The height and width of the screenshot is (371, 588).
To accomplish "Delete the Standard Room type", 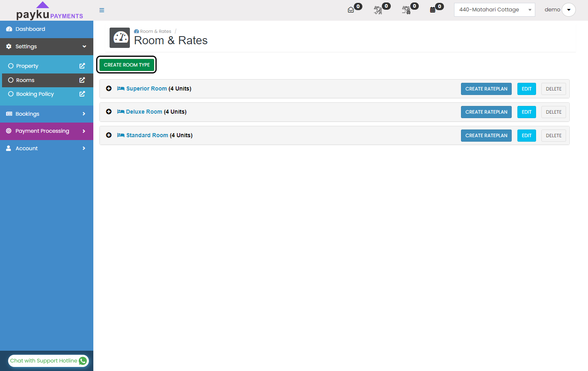I will click(554, 136).
